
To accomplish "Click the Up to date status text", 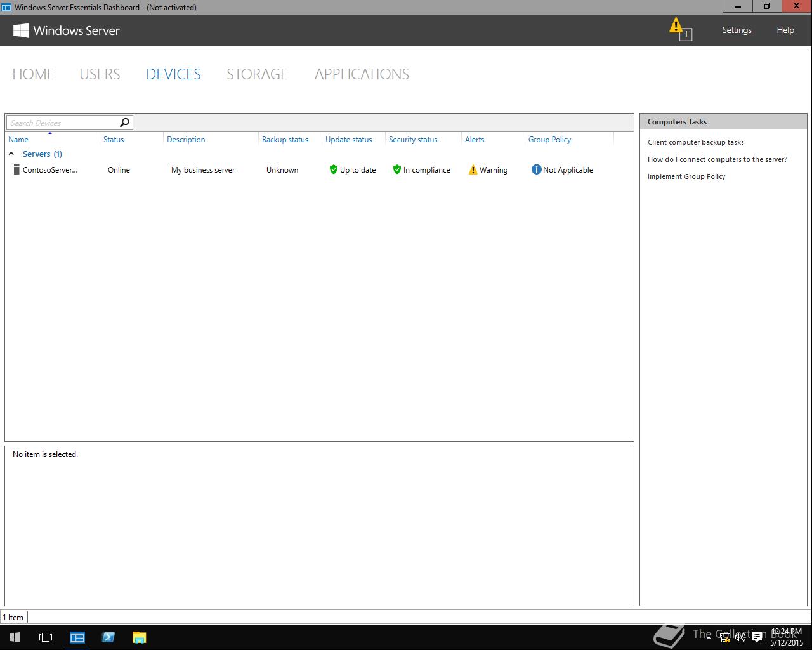I will click(358, 169).
